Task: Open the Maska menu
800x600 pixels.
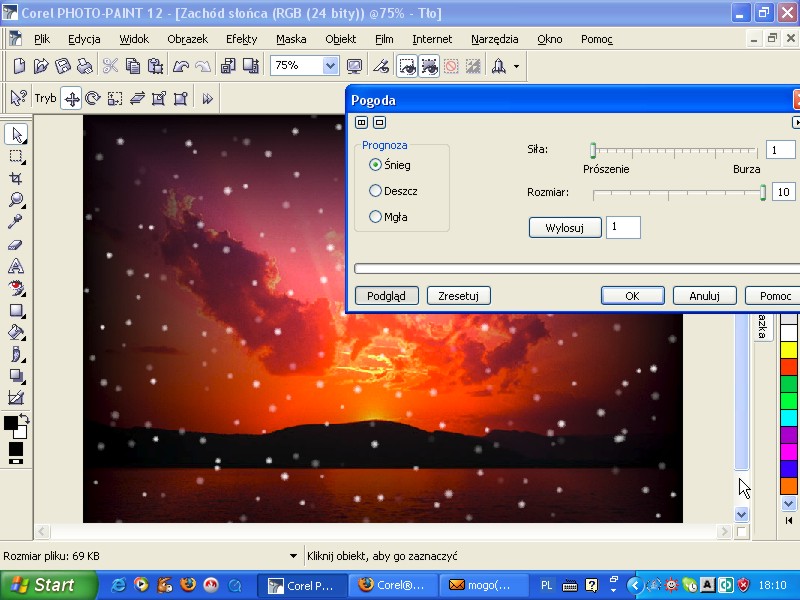Action: (291, 39)
